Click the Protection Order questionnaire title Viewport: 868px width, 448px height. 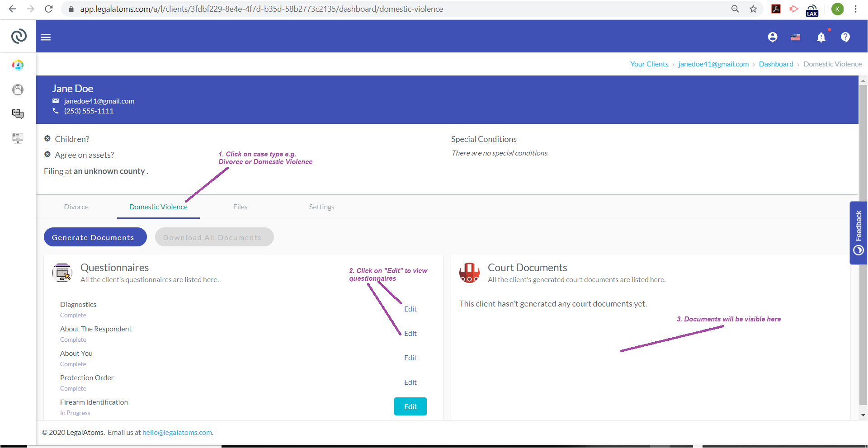[x=87, y=377]
